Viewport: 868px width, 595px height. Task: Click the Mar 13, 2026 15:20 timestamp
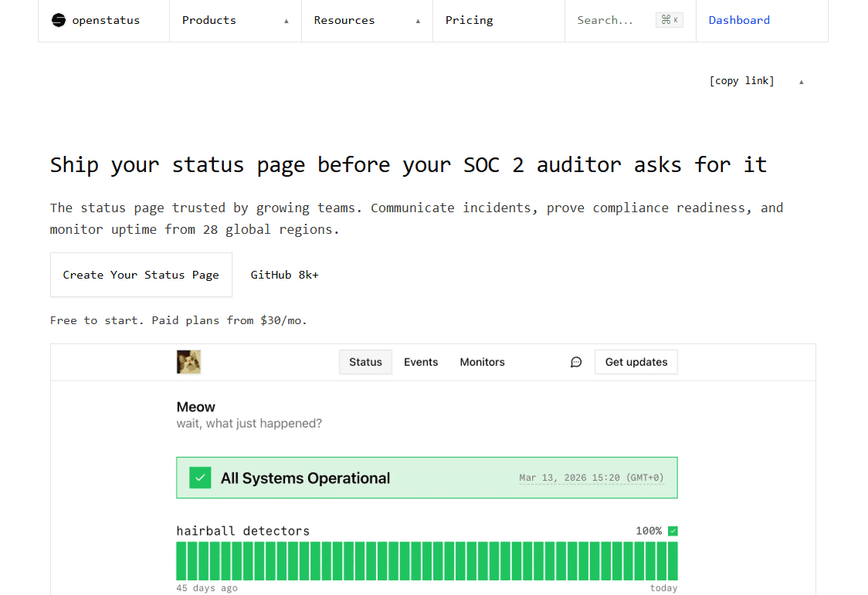pos(592,478)
